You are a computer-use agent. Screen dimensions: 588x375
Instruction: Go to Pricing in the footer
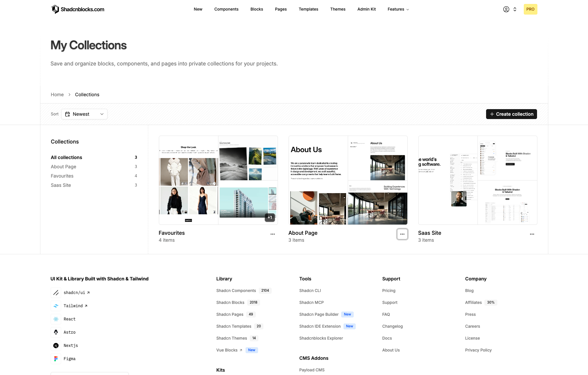click(389, 291)
